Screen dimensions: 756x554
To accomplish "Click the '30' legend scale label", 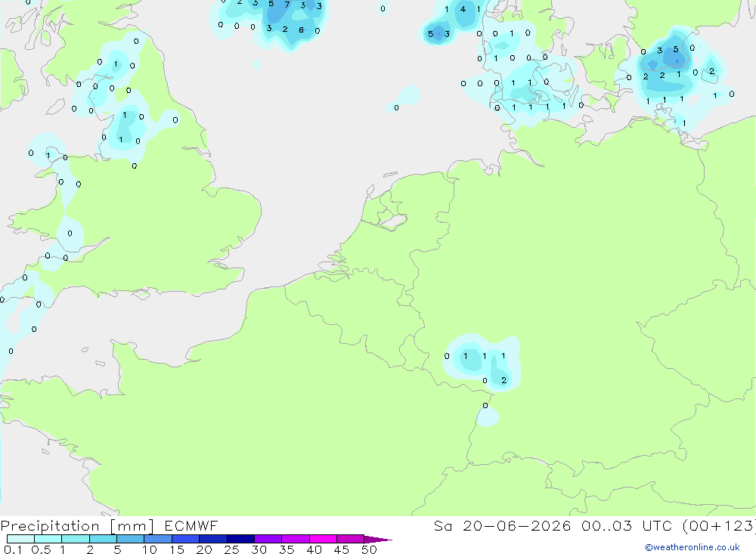I will click(x=259, y=549).
